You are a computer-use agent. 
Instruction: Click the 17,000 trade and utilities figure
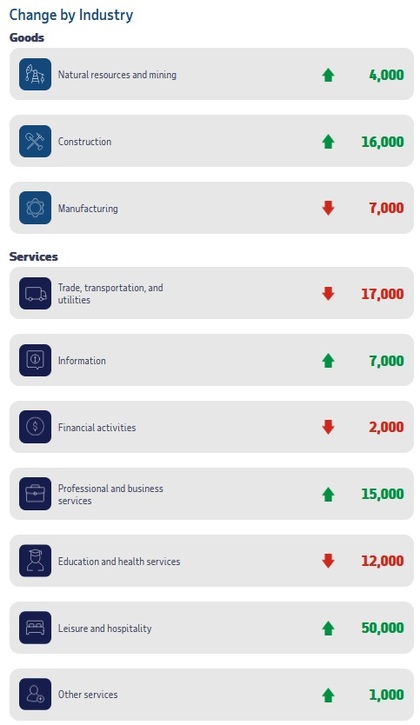pos(383,294)
